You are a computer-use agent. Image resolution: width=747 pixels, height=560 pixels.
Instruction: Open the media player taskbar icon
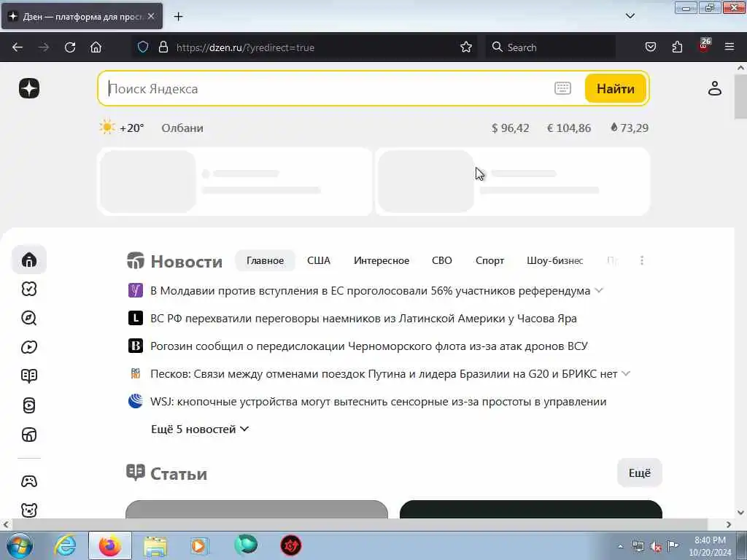199,545
